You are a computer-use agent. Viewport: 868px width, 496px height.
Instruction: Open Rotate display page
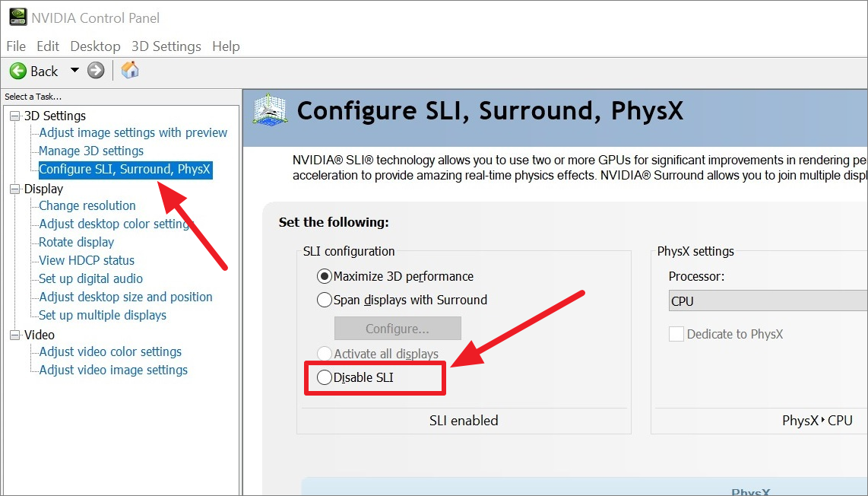click(77, 242)
